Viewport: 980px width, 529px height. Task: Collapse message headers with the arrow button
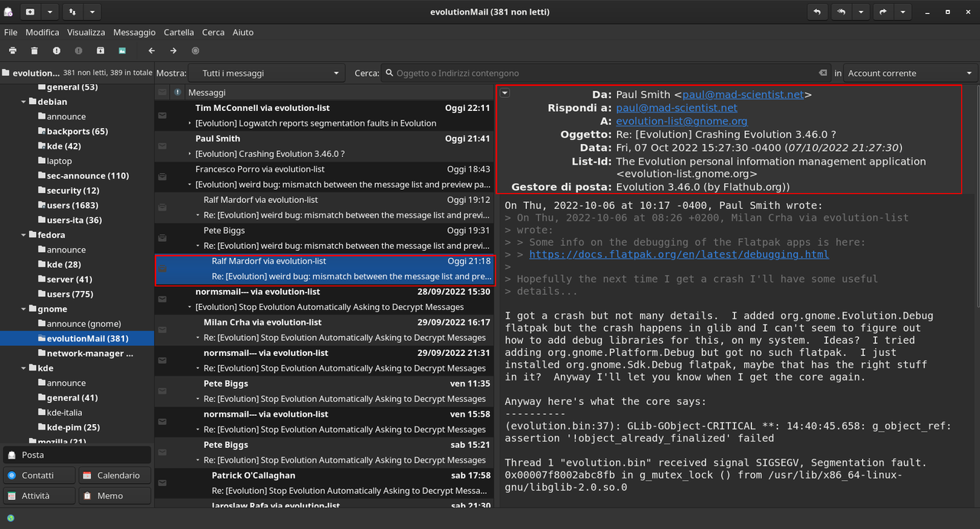(505, 93)
